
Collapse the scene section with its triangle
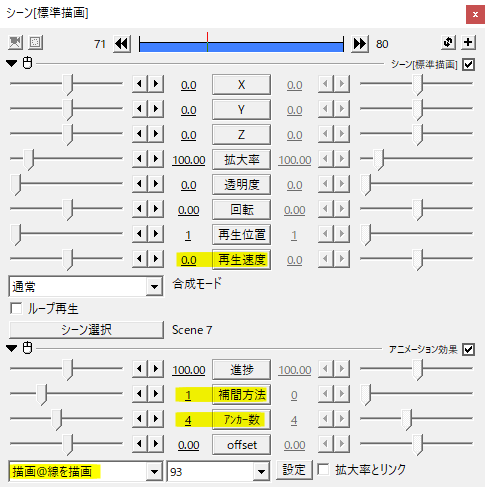(x=12, y=63)
